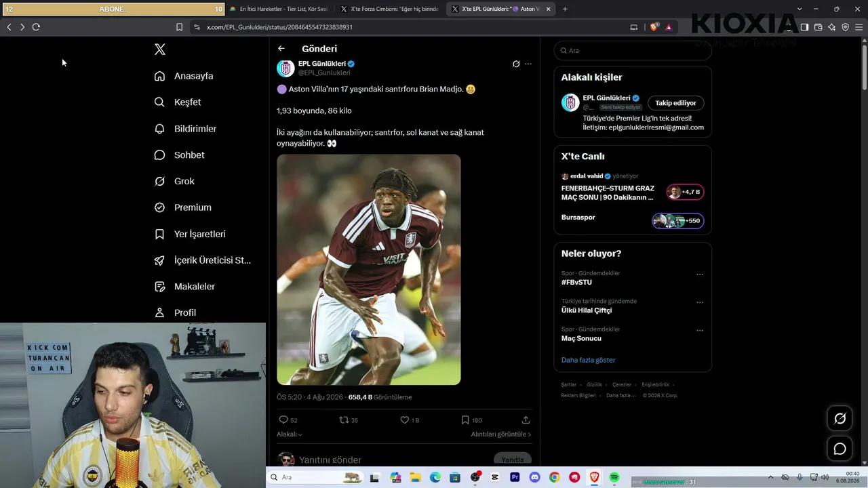Open Grok from the sidebar
The image size is (868, 488).
coord(174,182)
